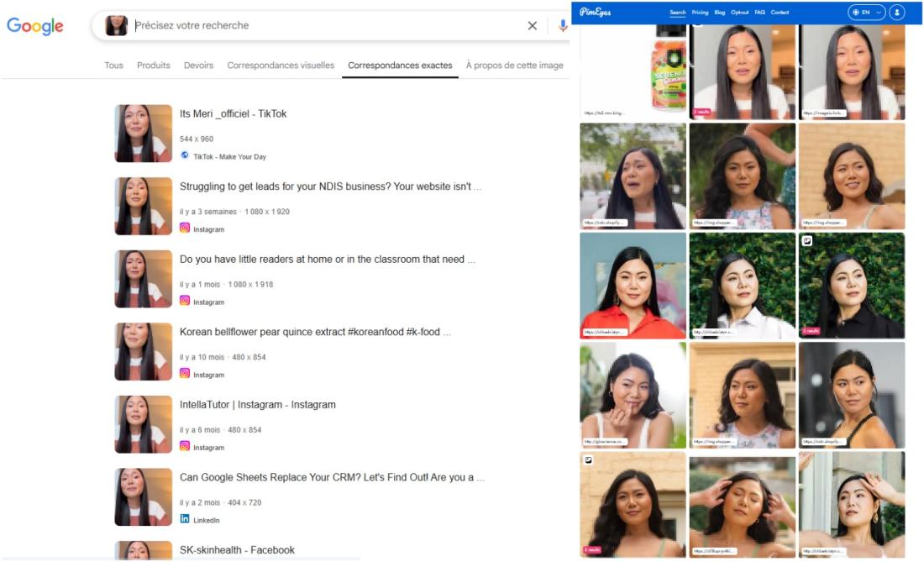
Task: Open the À propos de cette image tab
Action: (514, 66)
